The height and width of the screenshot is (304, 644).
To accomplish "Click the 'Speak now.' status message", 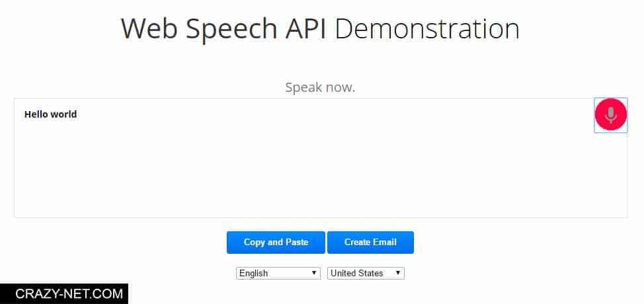I will coord(321,87).
